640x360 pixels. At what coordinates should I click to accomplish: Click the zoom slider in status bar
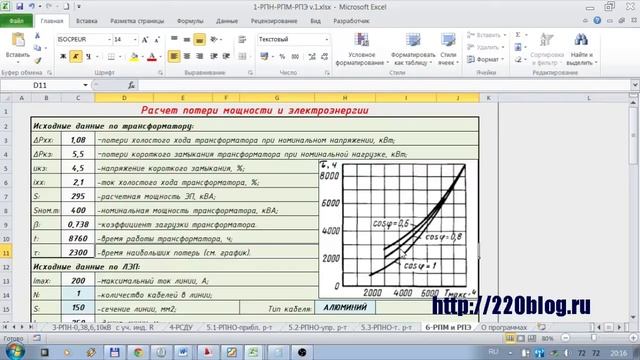[x=594, y=338]
